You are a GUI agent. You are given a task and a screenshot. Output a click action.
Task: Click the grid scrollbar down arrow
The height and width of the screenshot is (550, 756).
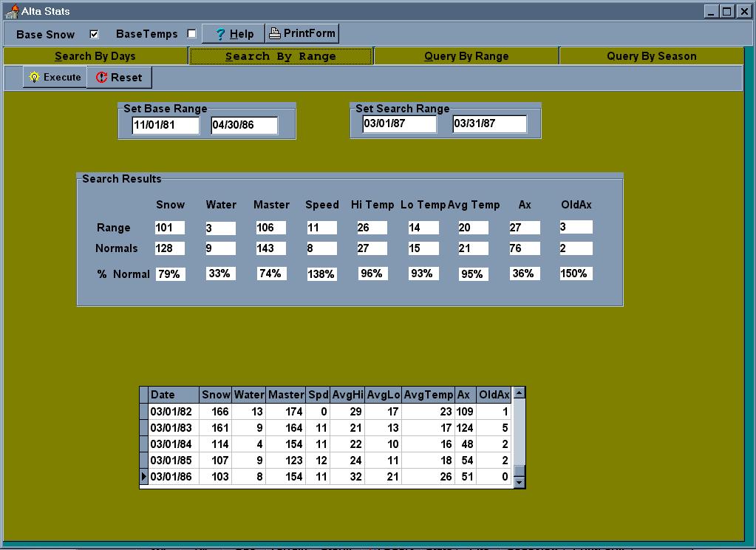(520, 482)
